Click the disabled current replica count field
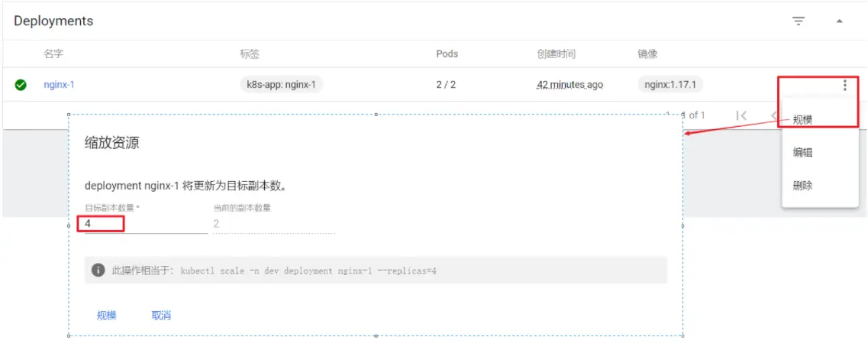 (x=273, y=224)
